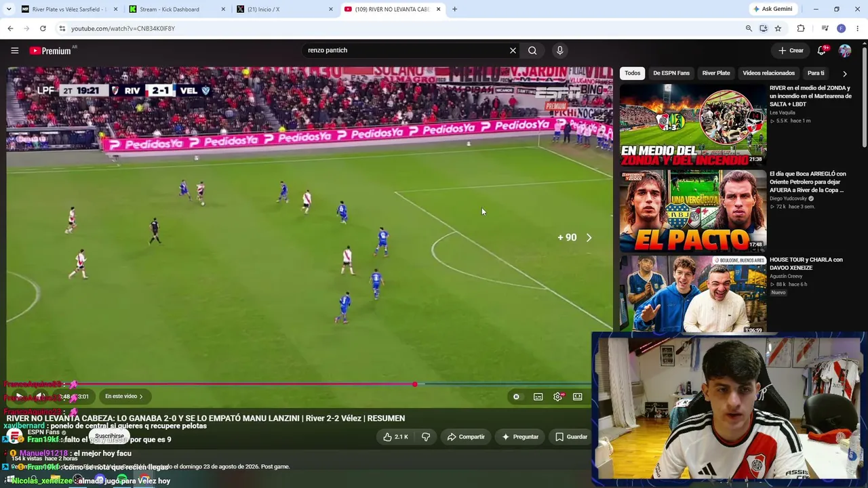Show more filter chips with arrow
Screen dimensions: 868x488
tap(844, 73)
